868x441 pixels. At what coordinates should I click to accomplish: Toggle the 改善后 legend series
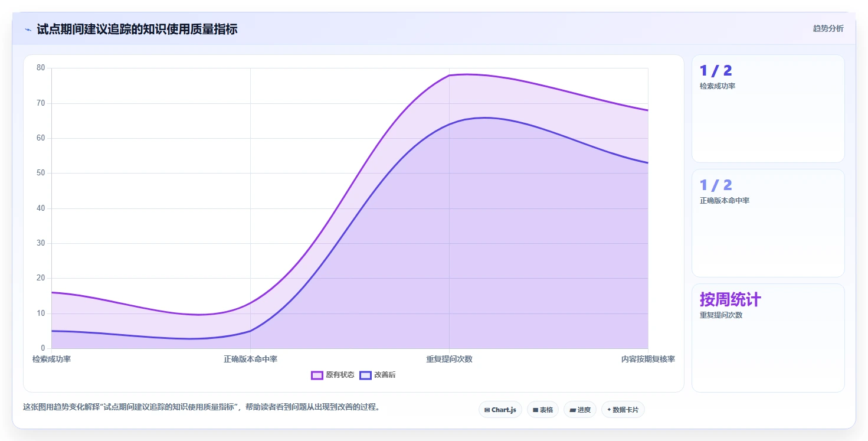[x=378, y=375]
